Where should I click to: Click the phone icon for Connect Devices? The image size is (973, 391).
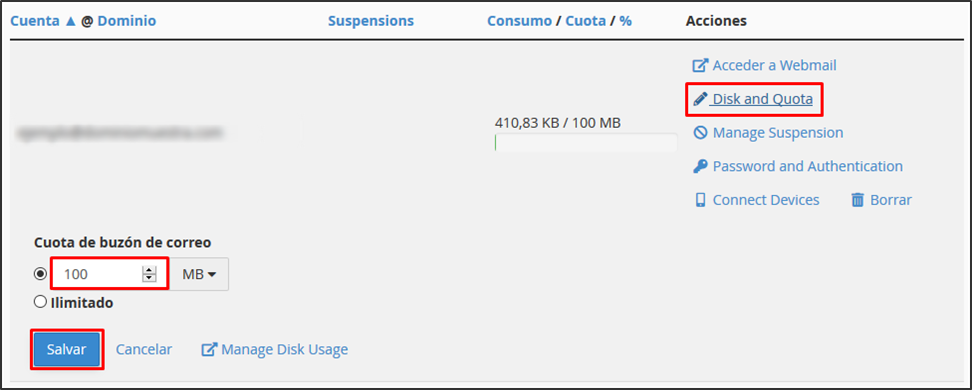point(700,200)
